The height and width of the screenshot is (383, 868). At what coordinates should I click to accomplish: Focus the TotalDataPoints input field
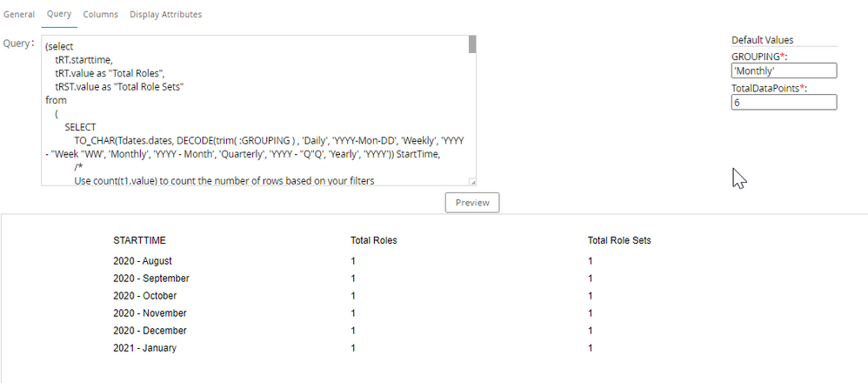tap(784, 103)
